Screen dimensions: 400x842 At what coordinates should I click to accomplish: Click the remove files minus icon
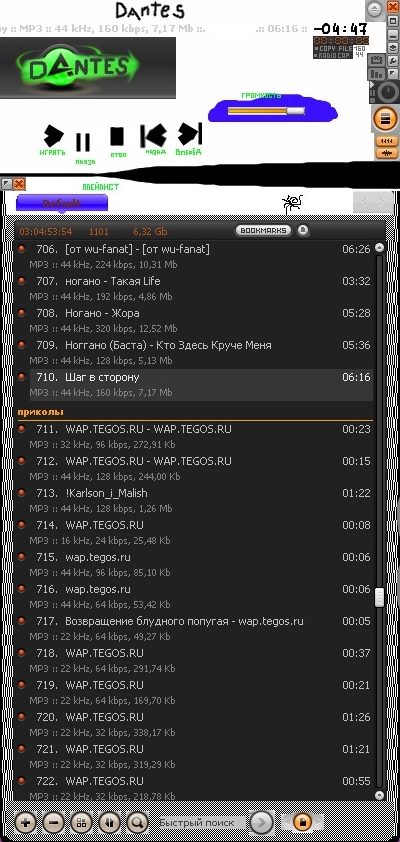coord(53,822)
